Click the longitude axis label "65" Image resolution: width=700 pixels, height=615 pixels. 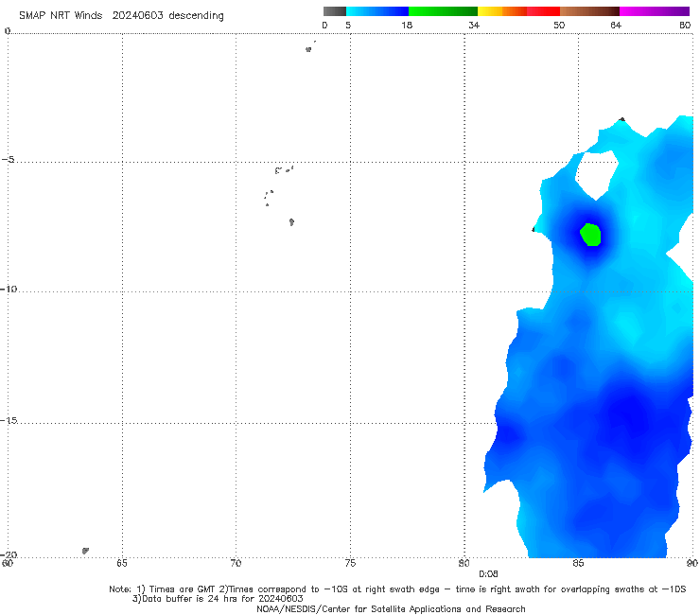122,563
